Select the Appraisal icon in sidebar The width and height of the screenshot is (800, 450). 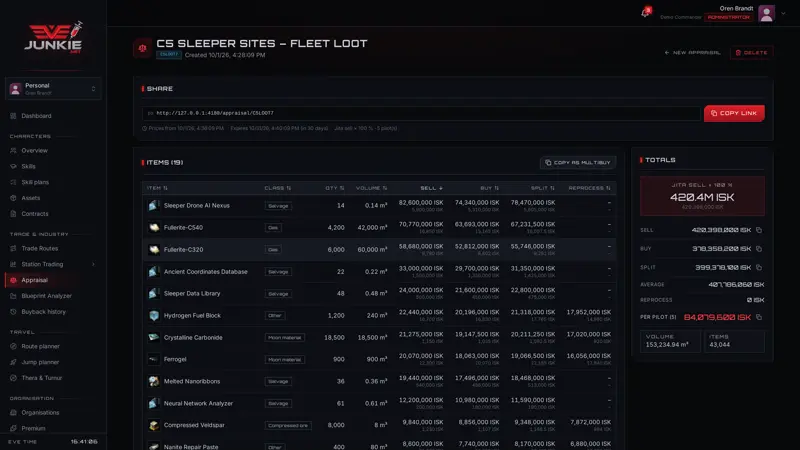click(13, 280)
